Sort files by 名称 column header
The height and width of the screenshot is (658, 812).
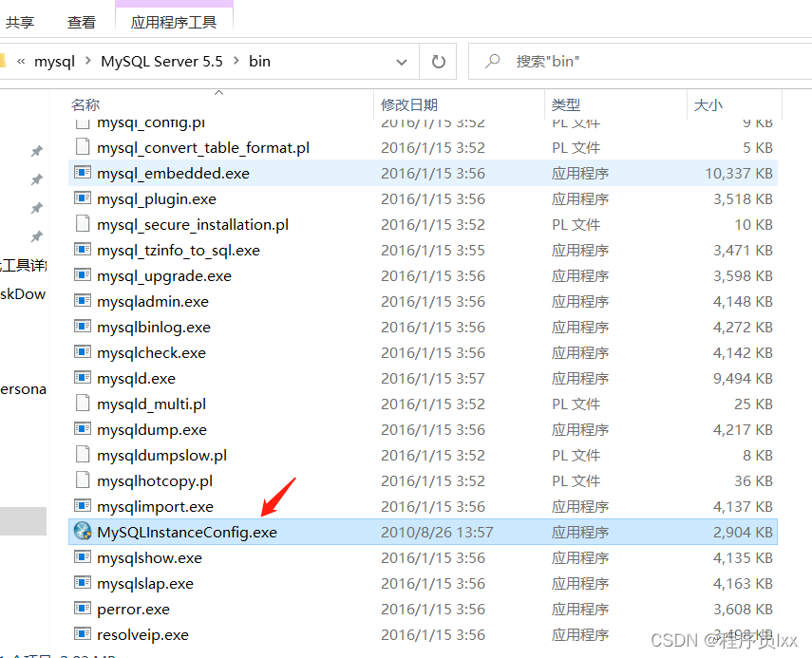pyautogui.click(x=85, y=105)
